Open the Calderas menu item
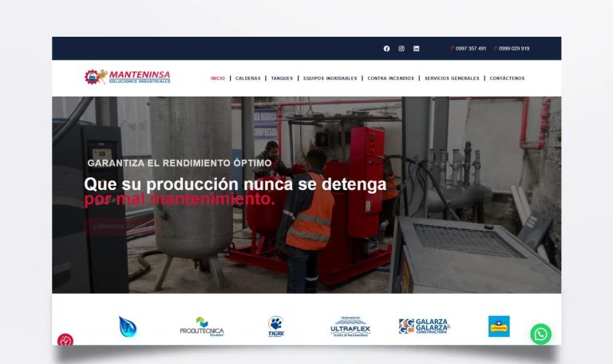This screenshot has height=364, width=613. (x=248, y=78)
